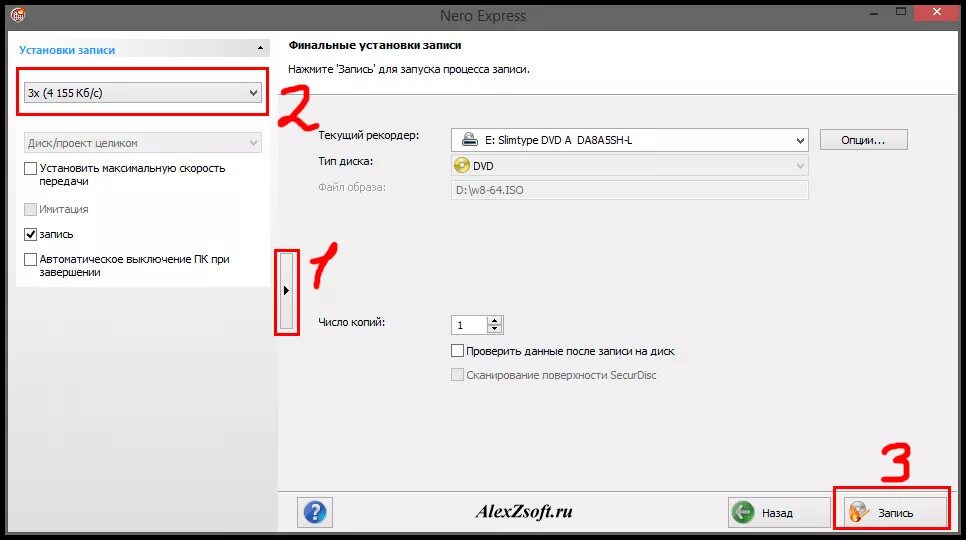This screenshot has height=540, width=966.
Task: Minimize the Nero Express window
Action: pyautogui.click(x=874, y=13)
